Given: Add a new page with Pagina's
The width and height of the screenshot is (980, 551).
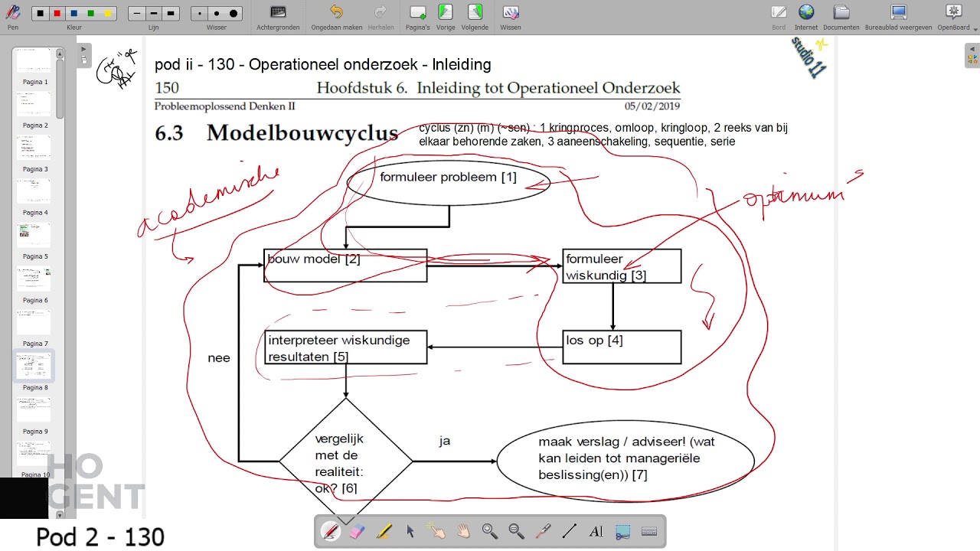Looking at the screenshot, I should pos(418,17).
